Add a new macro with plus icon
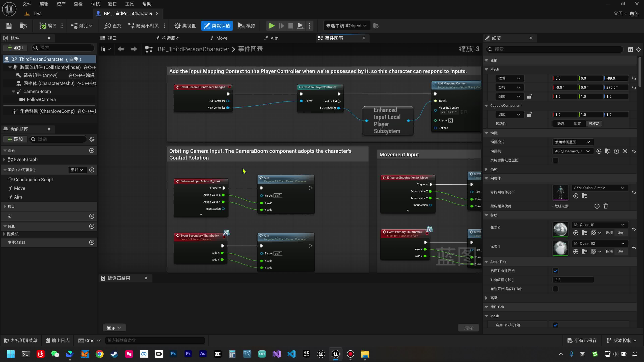The image size is (644, 362). click(x=92, y=216)
